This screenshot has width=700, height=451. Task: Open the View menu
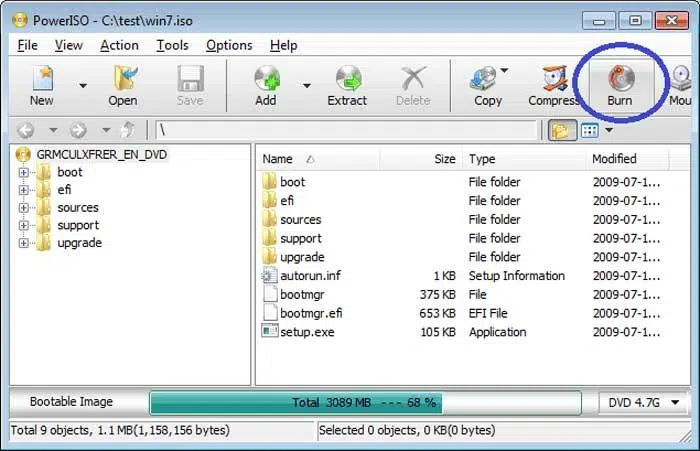[69, 45]
